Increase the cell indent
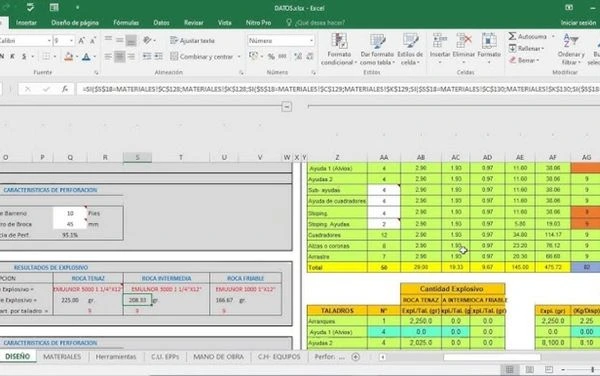The height and width of the screenshot is (376, 600). pyautogui.click(x=158, y=57)
